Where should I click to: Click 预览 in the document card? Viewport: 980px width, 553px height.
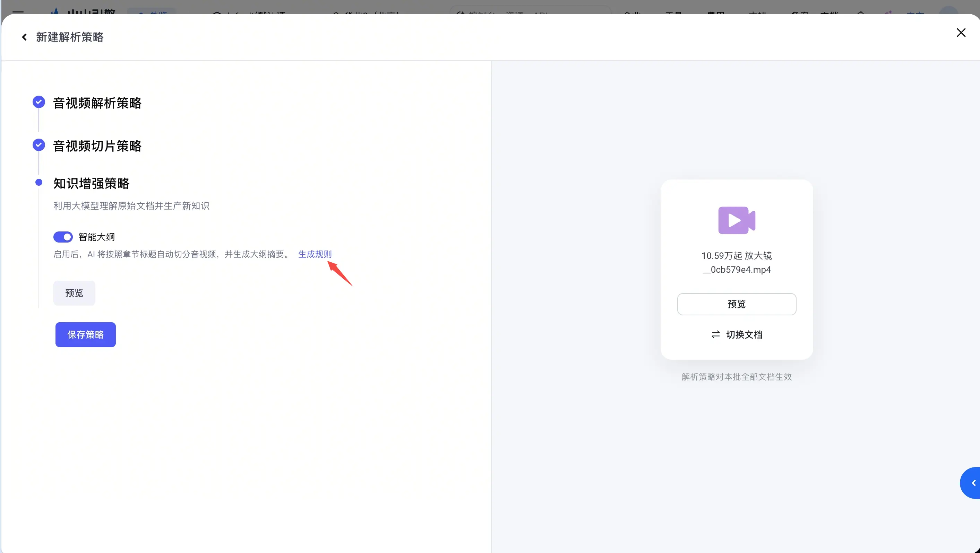coord(737,304)
